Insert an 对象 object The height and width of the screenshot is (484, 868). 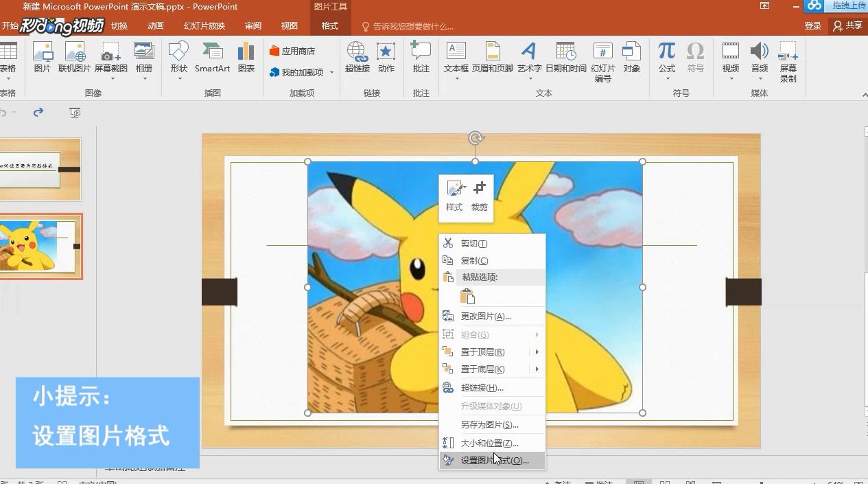pyautogui.click(x=632, y=58)
